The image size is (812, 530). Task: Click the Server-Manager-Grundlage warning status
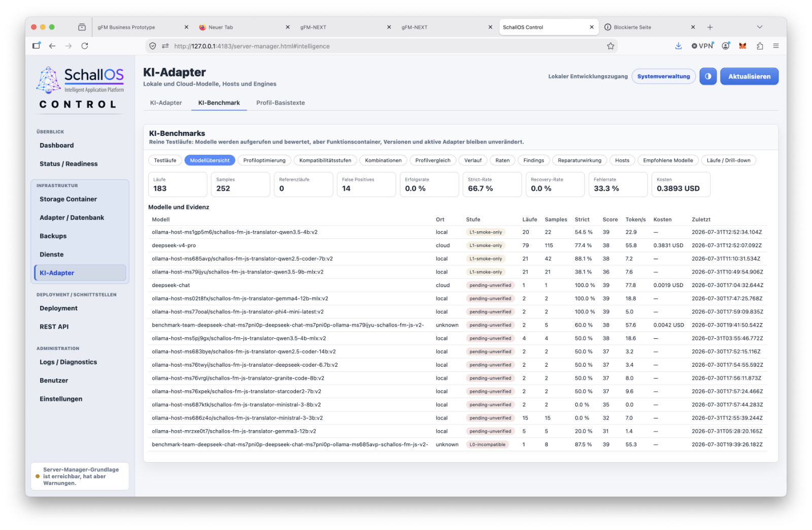(80, 476)
